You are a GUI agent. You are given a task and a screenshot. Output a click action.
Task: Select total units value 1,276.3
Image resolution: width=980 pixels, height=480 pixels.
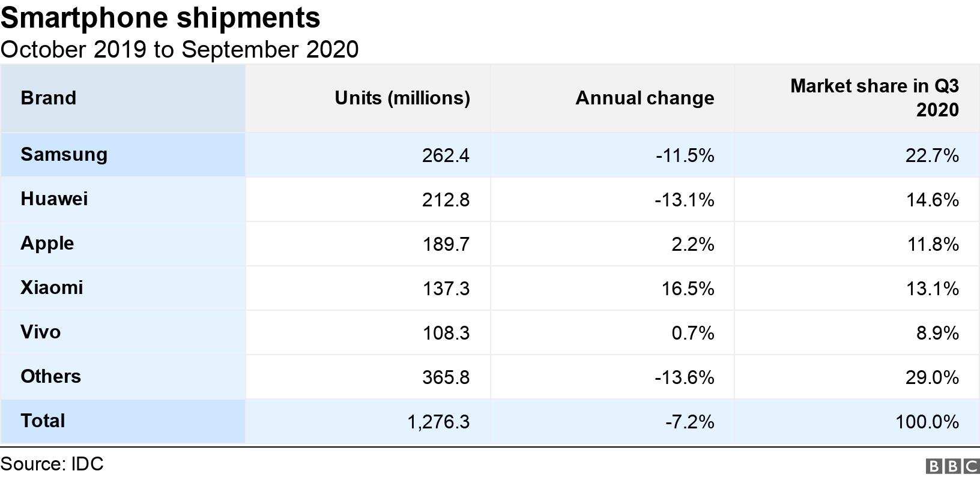pos(438,422)
